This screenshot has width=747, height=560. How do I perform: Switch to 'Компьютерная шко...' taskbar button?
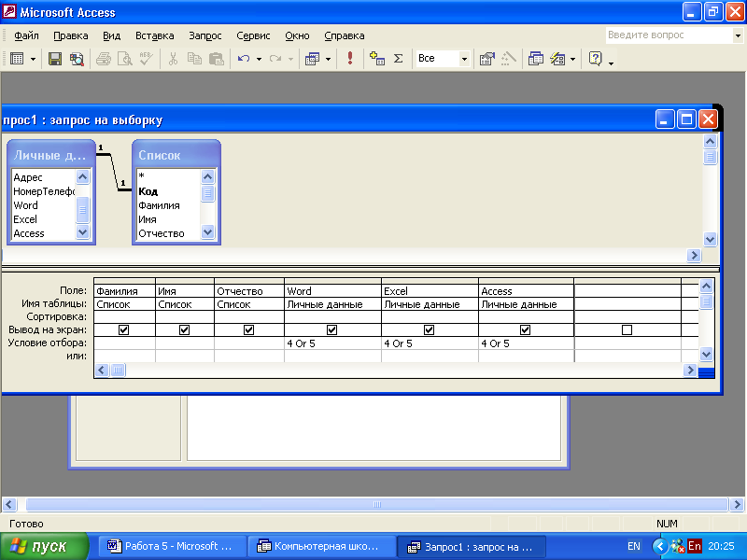pos(322,546)
